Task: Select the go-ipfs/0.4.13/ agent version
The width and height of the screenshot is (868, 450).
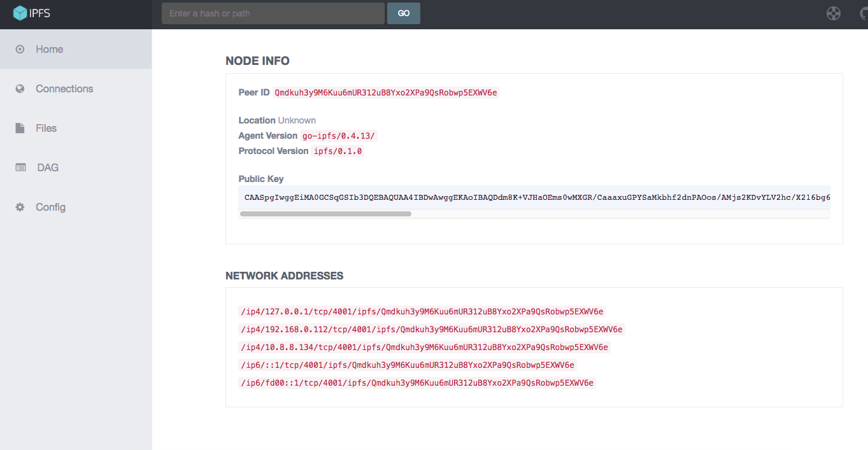Action: tap(339, 136)
